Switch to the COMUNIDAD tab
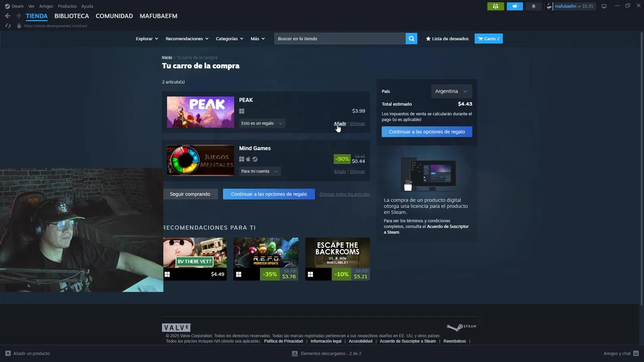 click(114, 16)
